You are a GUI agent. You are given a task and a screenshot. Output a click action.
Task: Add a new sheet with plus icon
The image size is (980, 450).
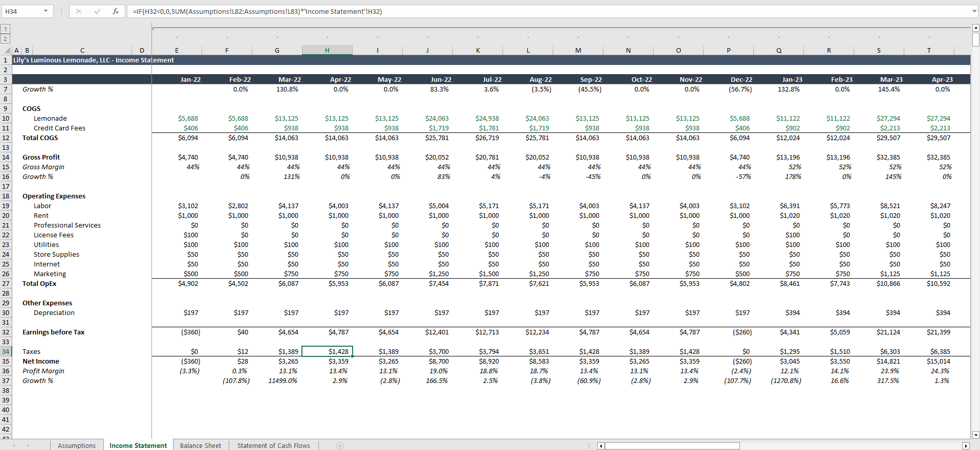pyautogui.click(x=340, y=445)
